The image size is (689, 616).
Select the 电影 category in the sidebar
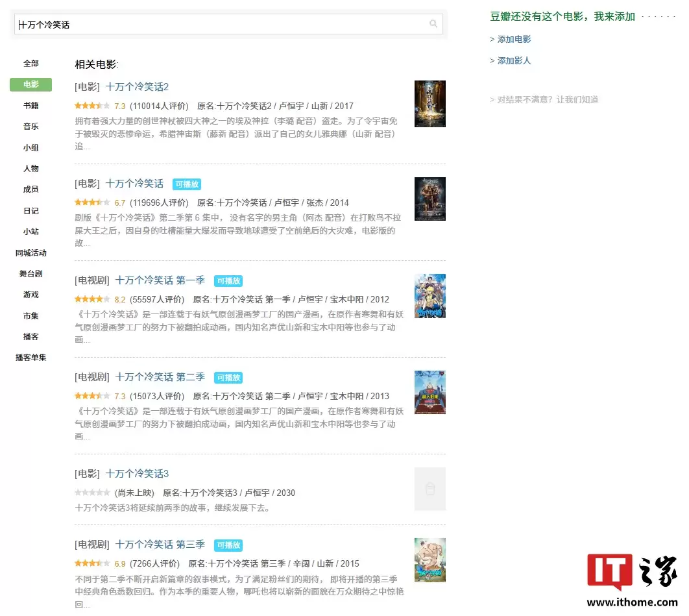point(30,84)
